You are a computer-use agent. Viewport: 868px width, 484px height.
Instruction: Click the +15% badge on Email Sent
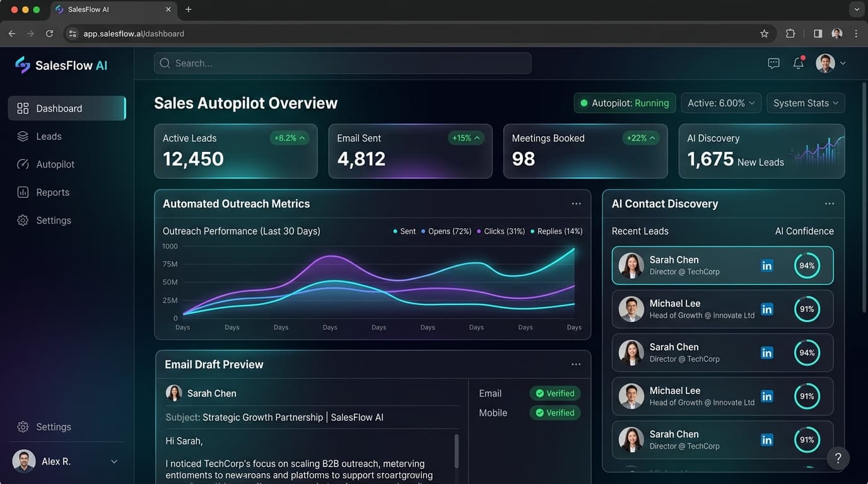(x=466, y=138)
